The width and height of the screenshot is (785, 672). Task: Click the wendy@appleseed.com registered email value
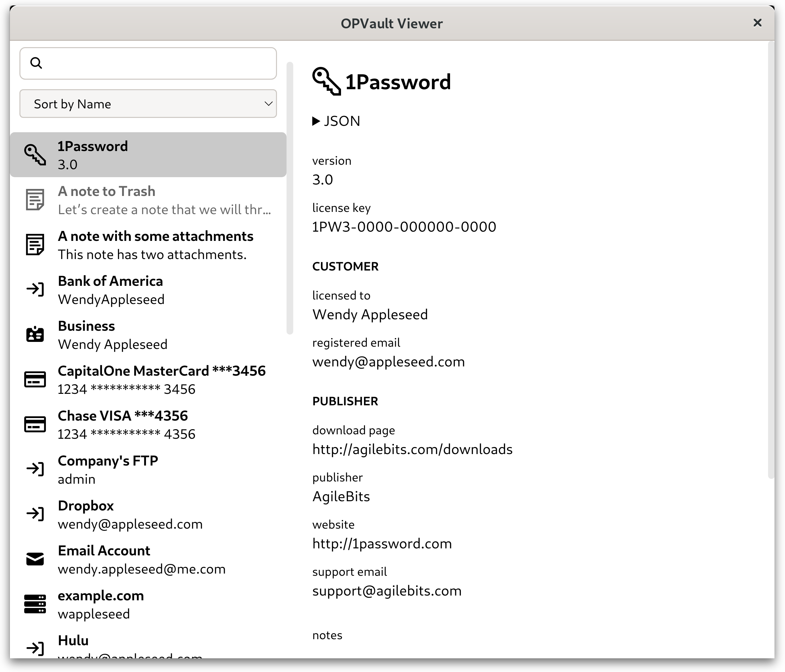(x=388, y=362)
